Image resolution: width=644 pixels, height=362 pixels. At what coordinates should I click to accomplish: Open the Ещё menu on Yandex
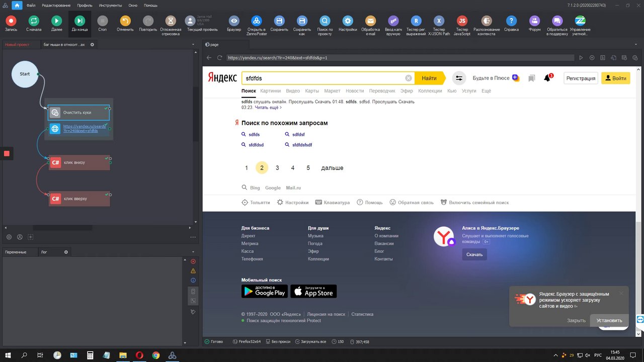pyautogui.click(x=486, y=91)
